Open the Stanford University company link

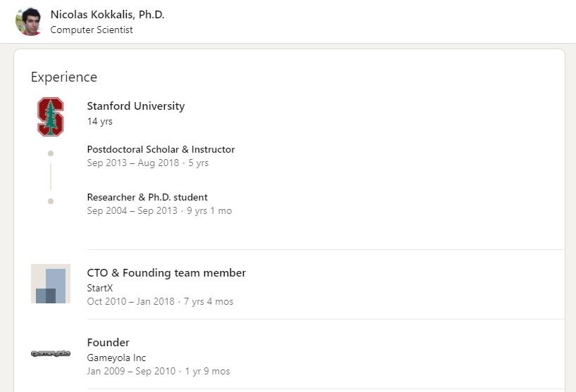(x=135, y=106)
